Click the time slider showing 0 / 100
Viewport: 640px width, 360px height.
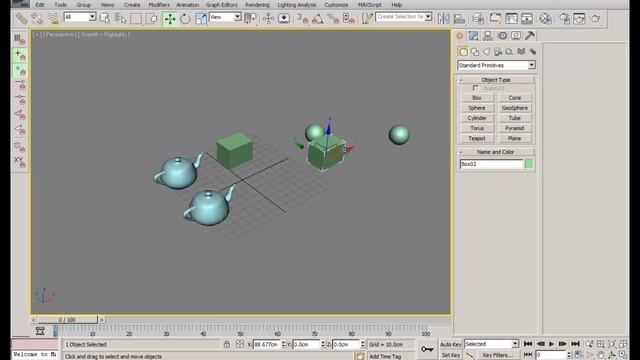(x=67, y=320)
